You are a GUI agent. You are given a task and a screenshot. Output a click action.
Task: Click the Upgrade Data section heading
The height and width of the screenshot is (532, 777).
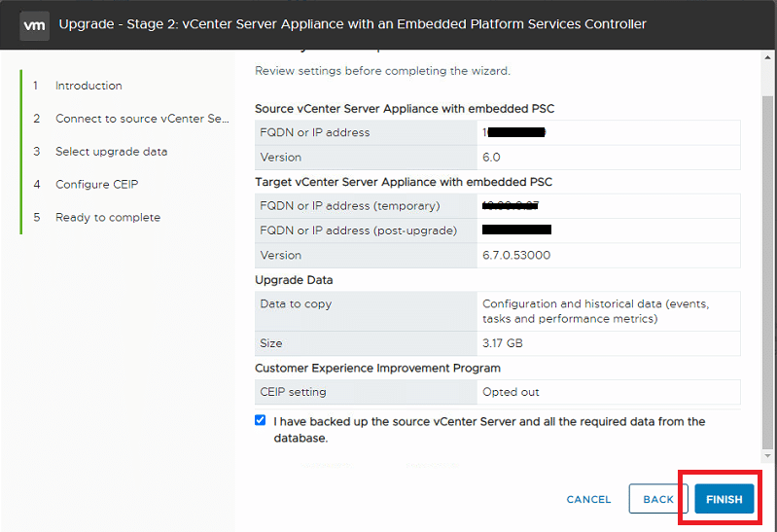[x=294, y=280]
